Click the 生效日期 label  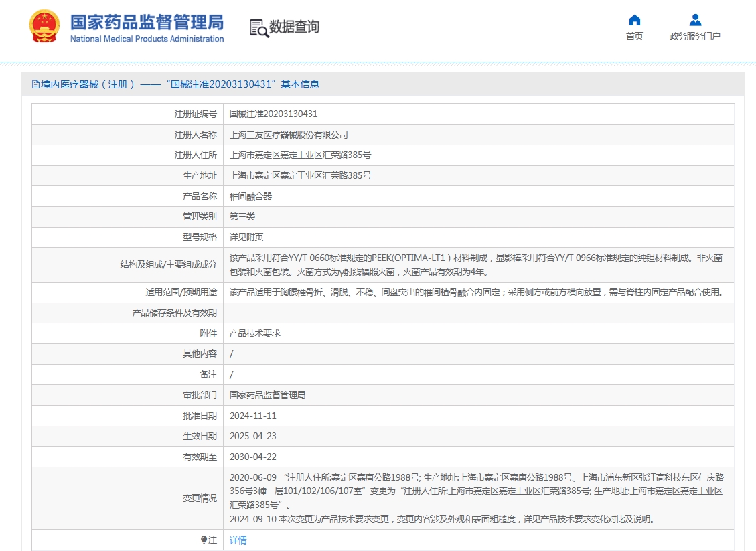pyautogui.click(x=200, y=437)
